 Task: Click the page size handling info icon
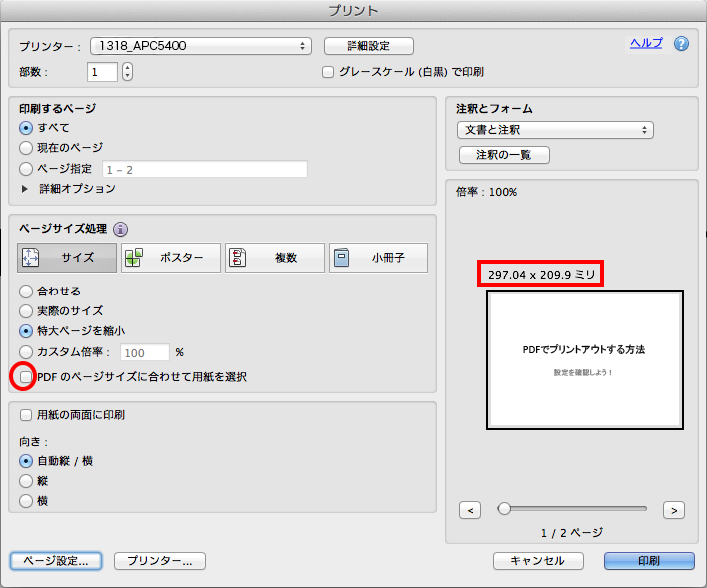[121, 228]
